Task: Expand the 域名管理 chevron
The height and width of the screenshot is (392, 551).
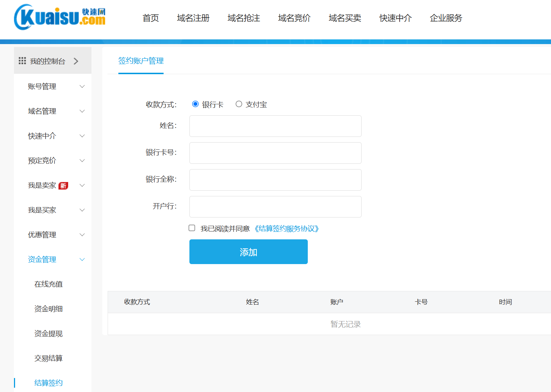Action: click(82, 111)
